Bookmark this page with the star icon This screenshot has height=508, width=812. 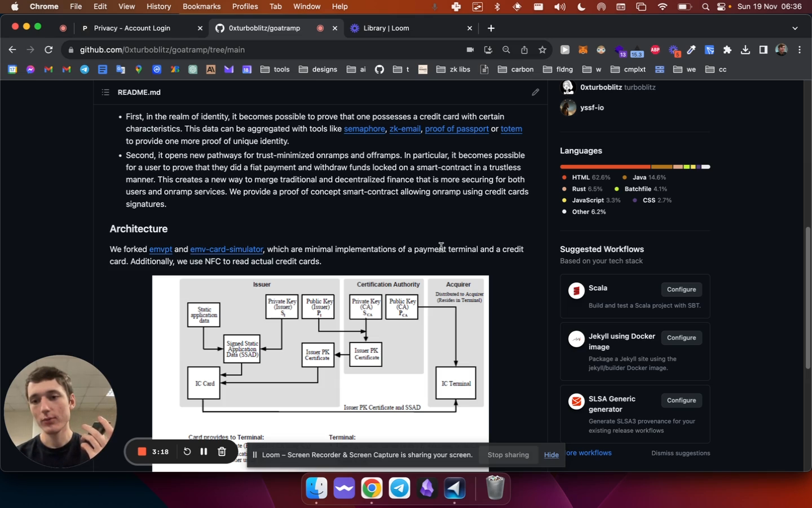pos(542,50)
